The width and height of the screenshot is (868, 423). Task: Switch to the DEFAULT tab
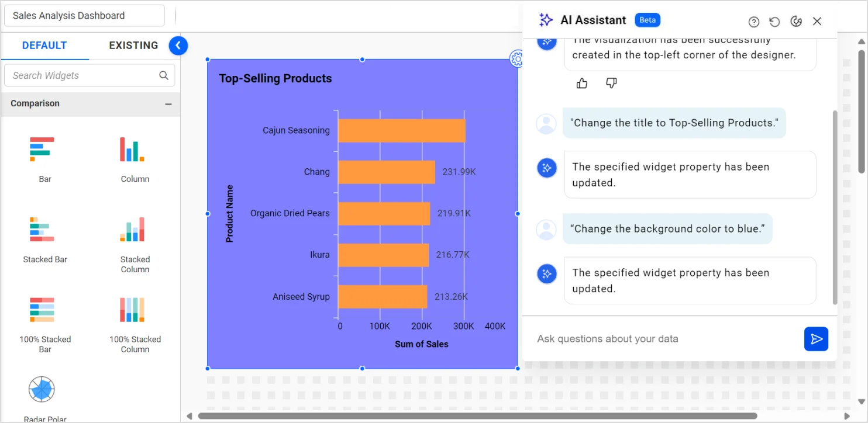coord(44,46)
